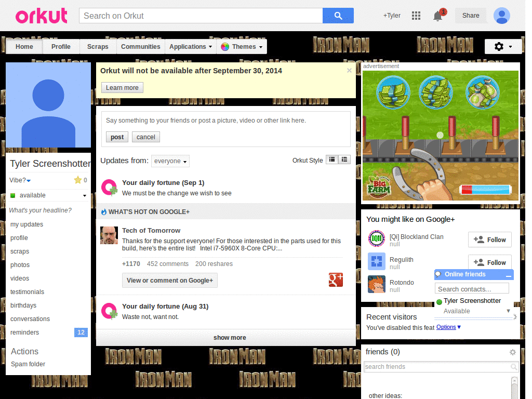Open Tech of Tomorrow avatar thumbnail

[109, 235]
